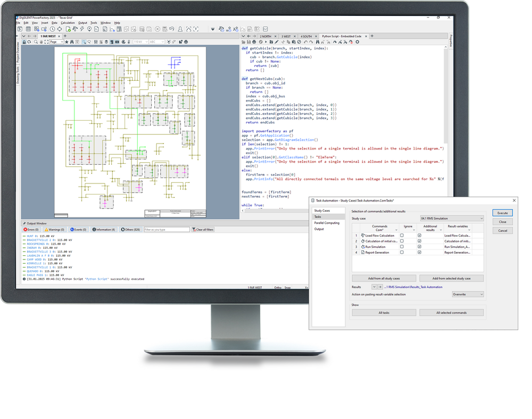
Task: Click the magnifier zoom icon in diagram toolbar
Action: (x=35, y=41)
